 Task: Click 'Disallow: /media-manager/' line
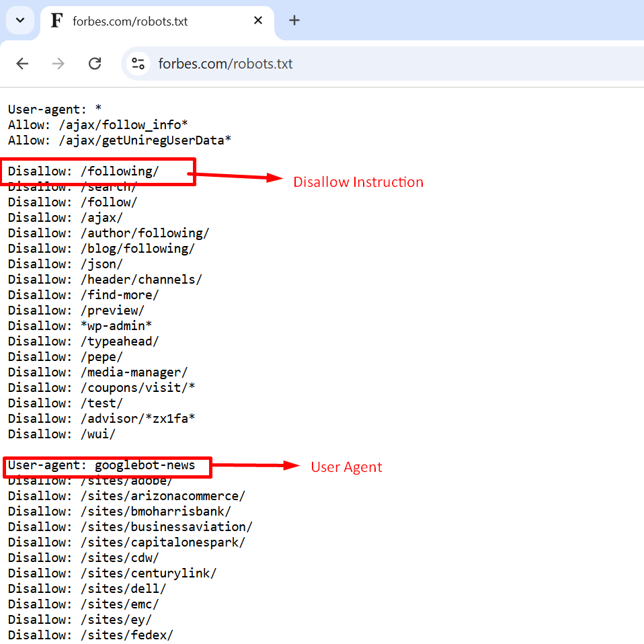pos(97,372)
